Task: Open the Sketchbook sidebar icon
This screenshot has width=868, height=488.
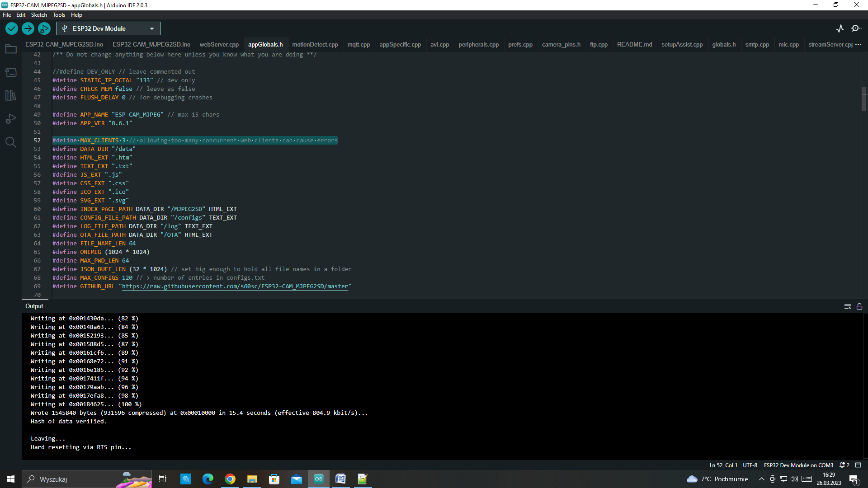Action: (x=11, y=49)
